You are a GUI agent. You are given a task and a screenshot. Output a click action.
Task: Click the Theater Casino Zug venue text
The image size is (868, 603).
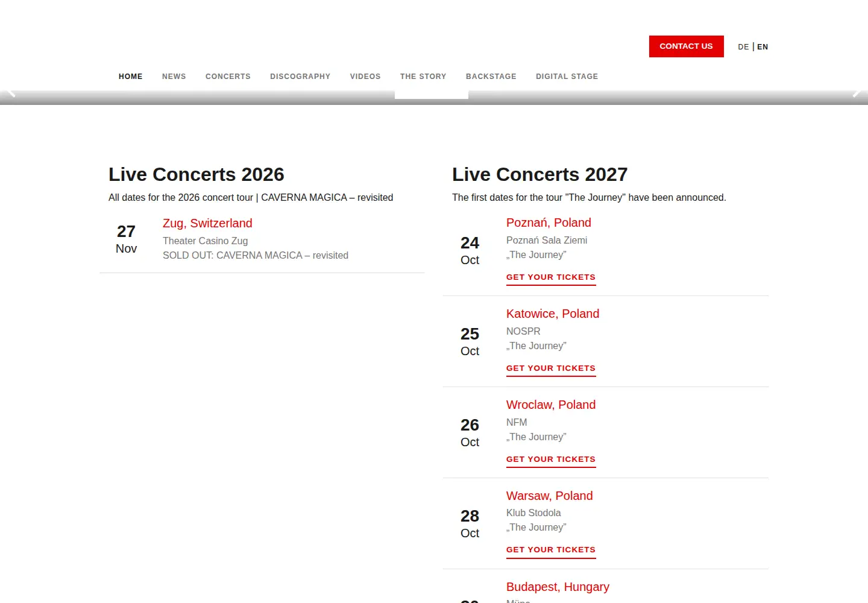tap(206, 241)
